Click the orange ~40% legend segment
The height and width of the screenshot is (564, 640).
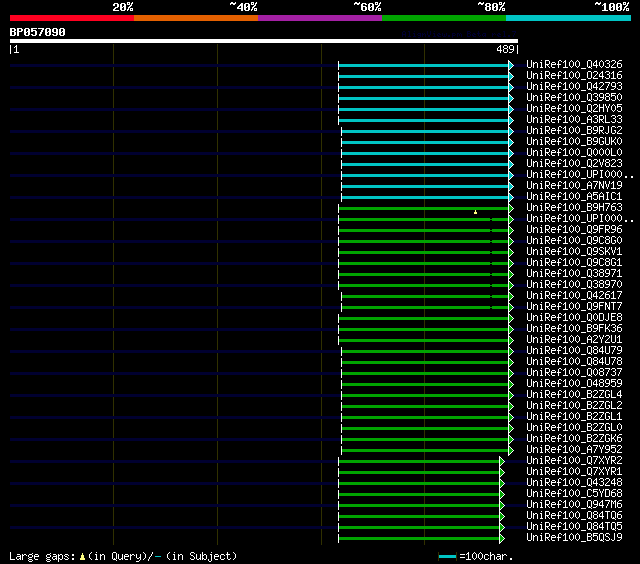pos(196,18)
